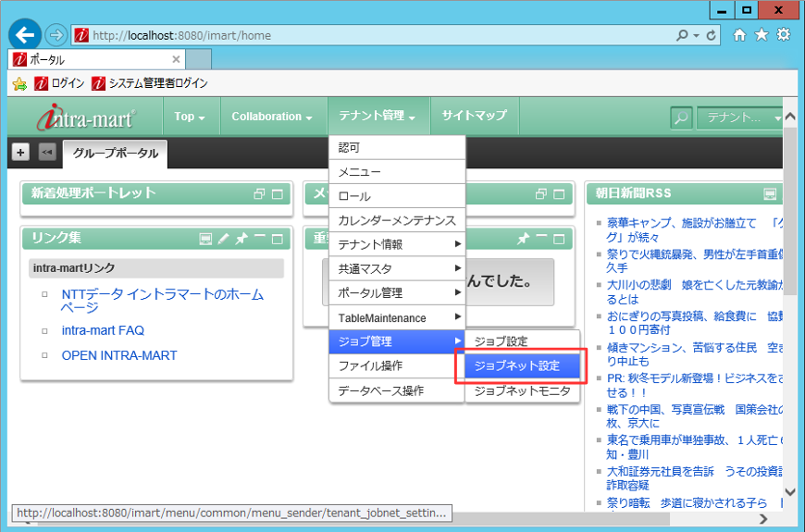Viewport: 805px width, 532px height.
Task: Open おにぎりの写真投稿 news headline
Action: tap(694, 323)
